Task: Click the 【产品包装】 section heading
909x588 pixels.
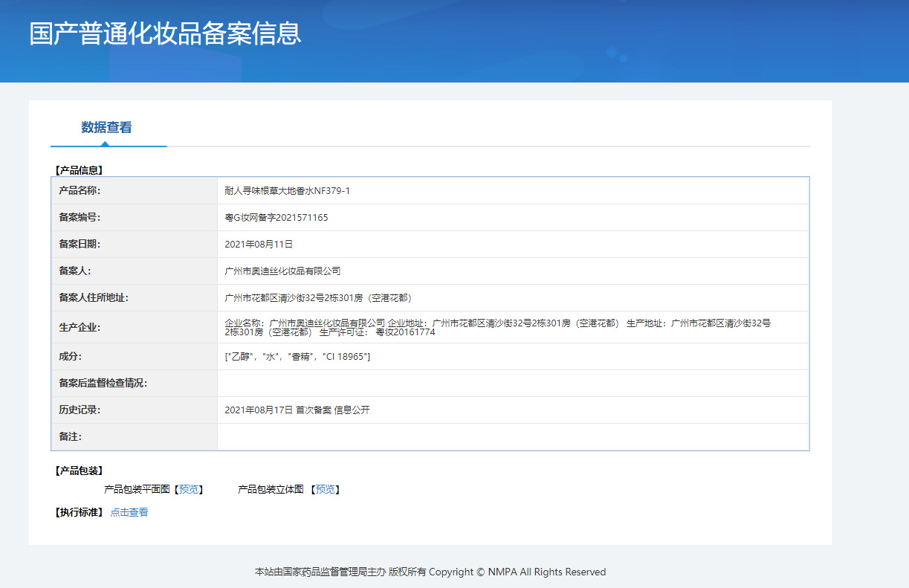Action: (x=78, y=471)
